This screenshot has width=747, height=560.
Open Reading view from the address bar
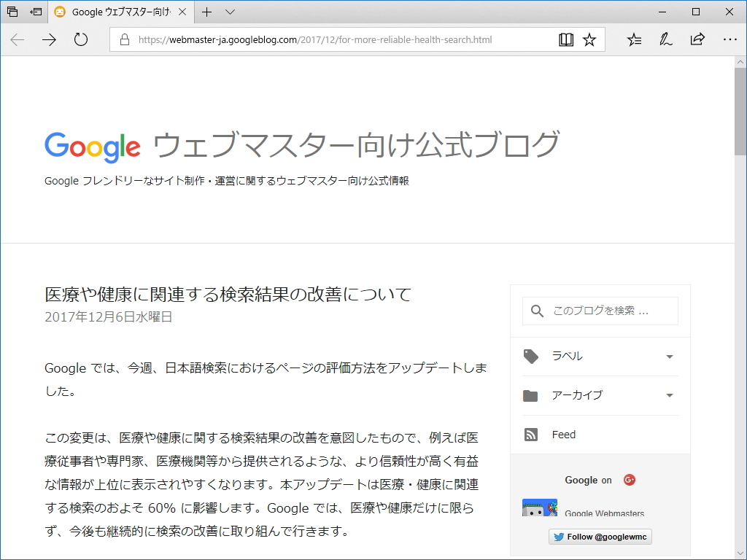566,39
